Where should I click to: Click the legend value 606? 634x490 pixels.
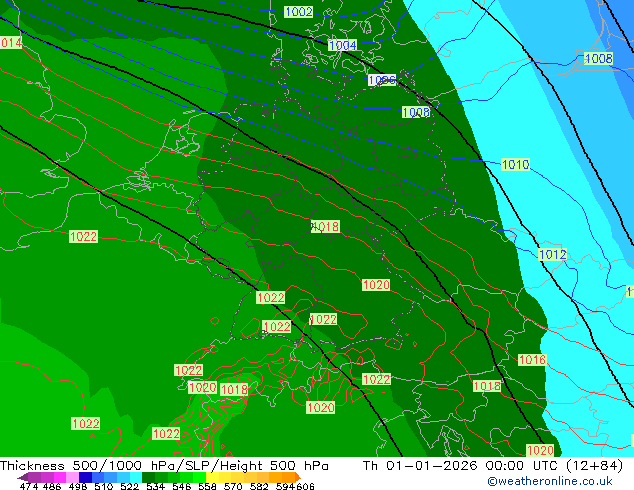(x=305, y=486)
